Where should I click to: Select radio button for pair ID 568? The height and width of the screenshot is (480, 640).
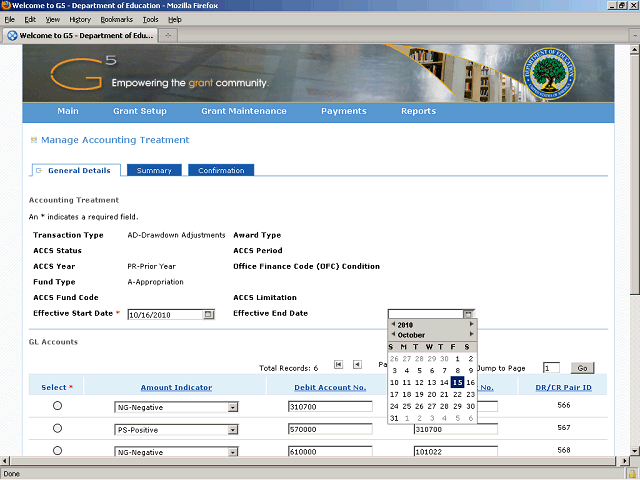click(58, 451)
